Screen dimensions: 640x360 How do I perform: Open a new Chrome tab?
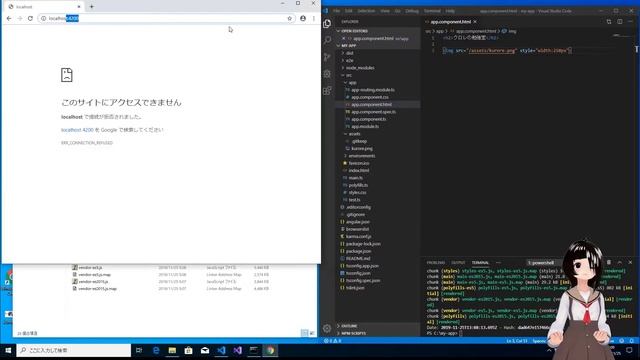pyautogui.click(x=91, y=7)
